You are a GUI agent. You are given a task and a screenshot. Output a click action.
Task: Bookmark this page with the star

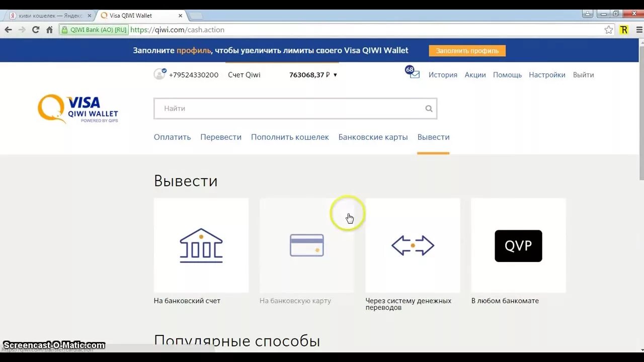609,30
